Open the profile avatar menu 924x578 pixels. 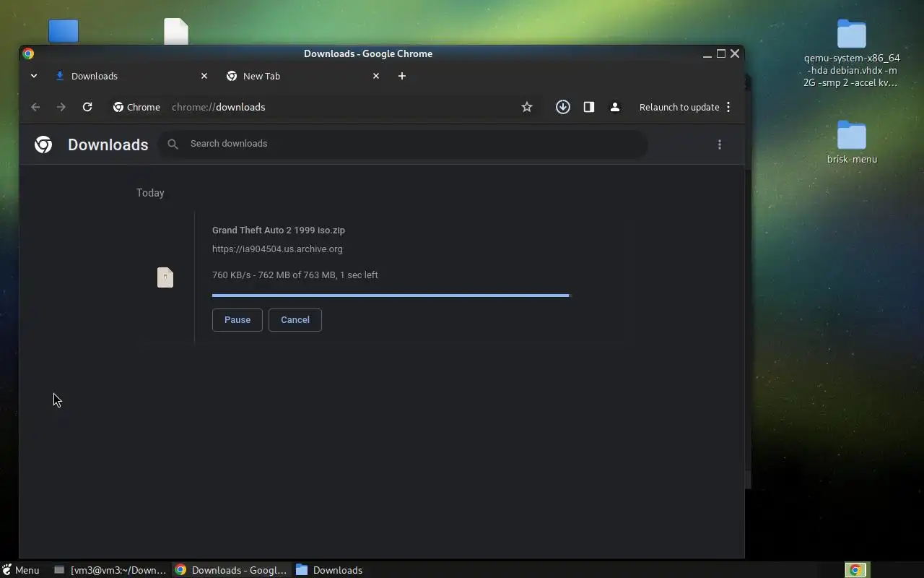615,107
